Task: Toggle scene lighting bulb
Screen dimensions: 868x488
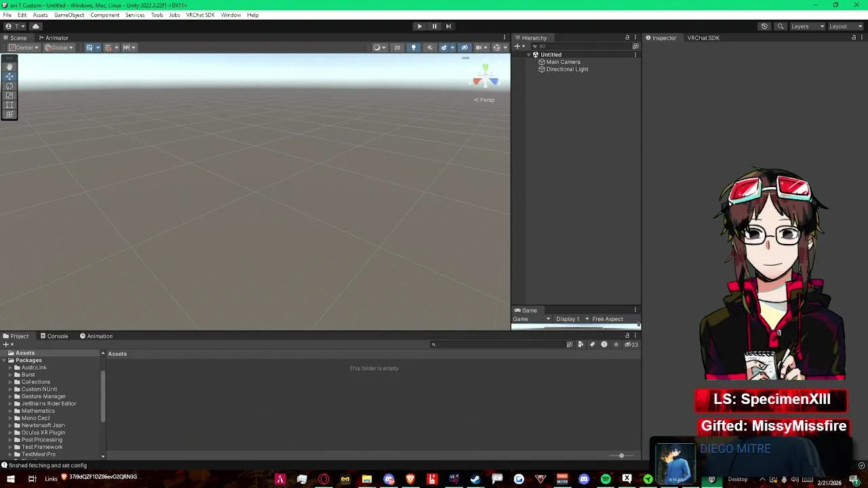Action: tap(414, 47)
